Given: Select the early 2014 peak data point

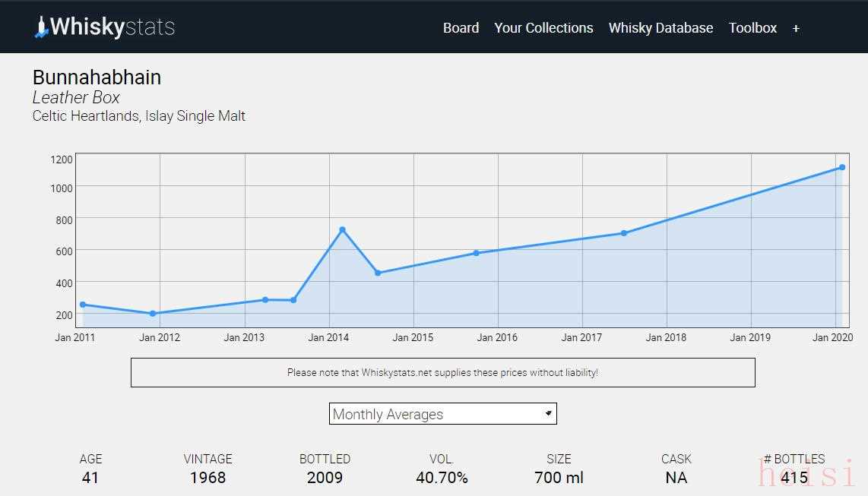Looking at the screenshot, I should pos(342,229).
